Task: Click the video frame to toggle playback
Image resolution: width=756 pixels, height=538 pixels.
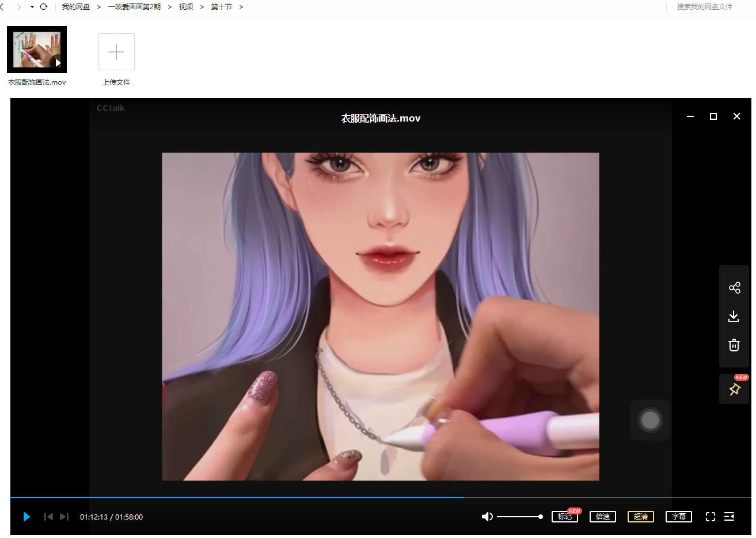Action: tap(381, 316)
